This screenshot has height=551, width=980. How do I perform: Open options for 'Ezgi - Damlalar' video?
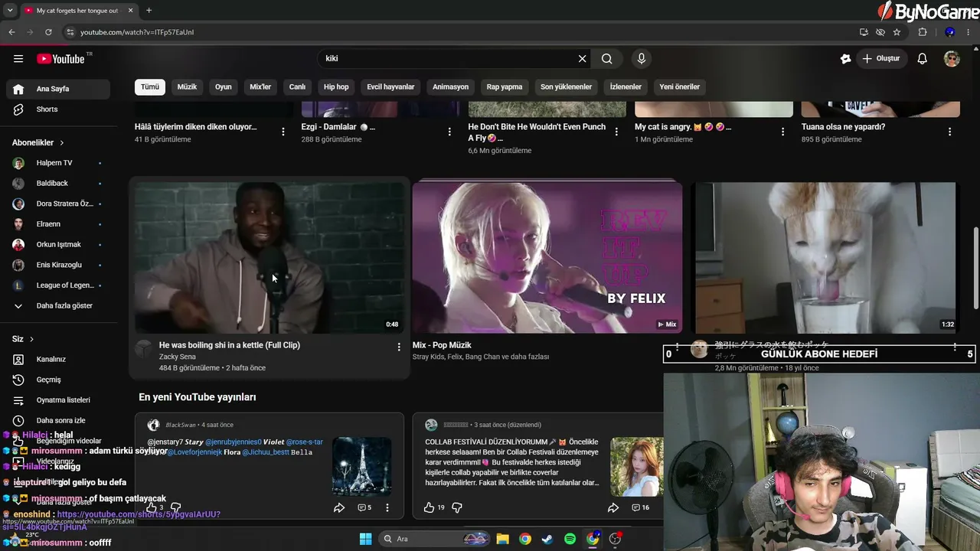(x=449, y=132)
